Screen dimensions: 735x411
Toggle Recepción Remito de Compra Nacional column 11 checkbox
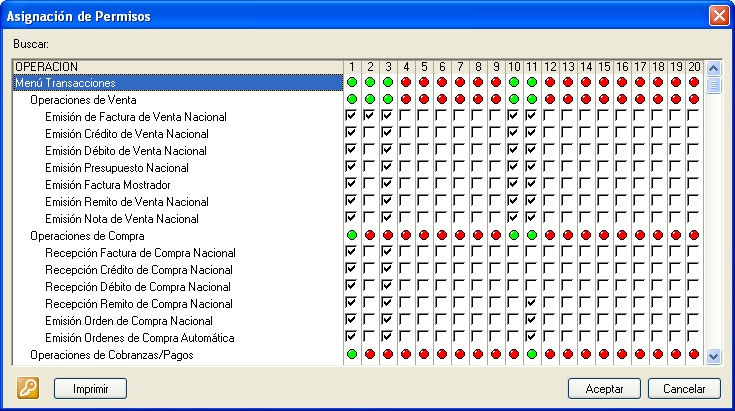[532, 303]
